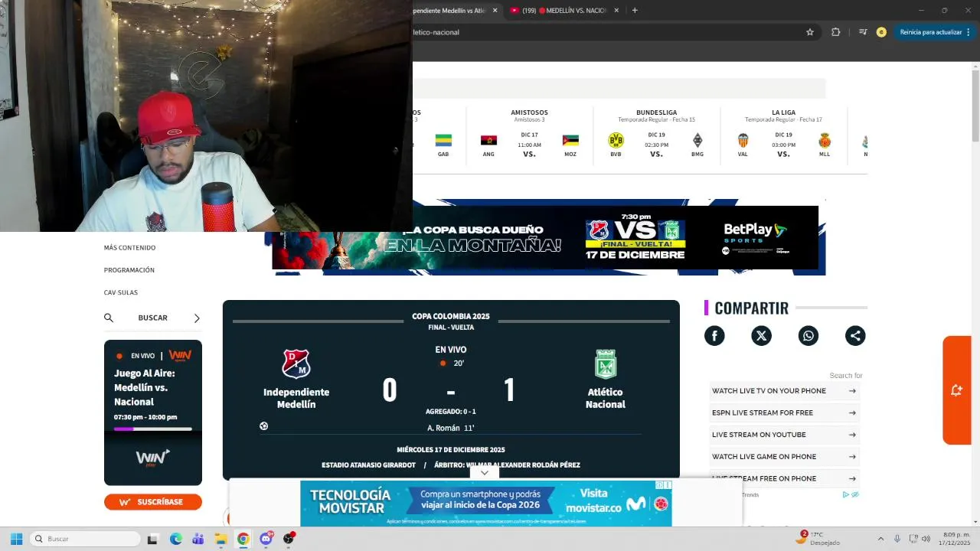Click the Atlético Nacional crest
The image size is (980, 551).
coord(606,364)
